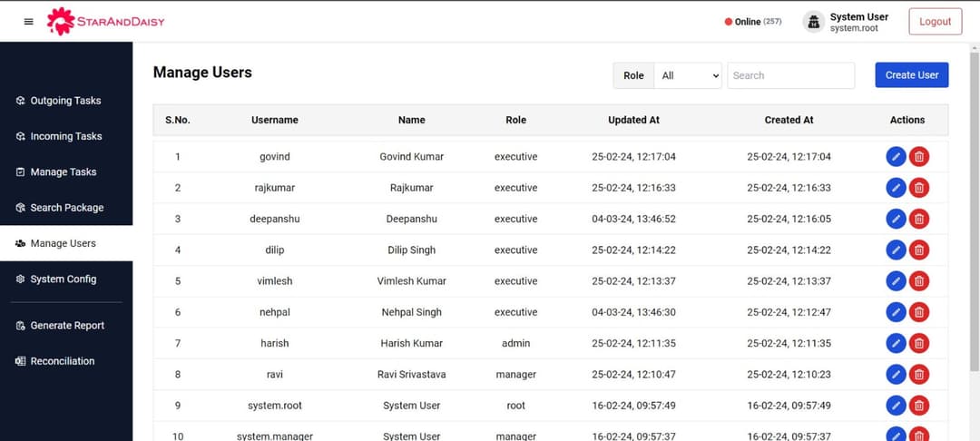
Task: Delete user dilip with trash icon
Action: (x=918, y=250)
